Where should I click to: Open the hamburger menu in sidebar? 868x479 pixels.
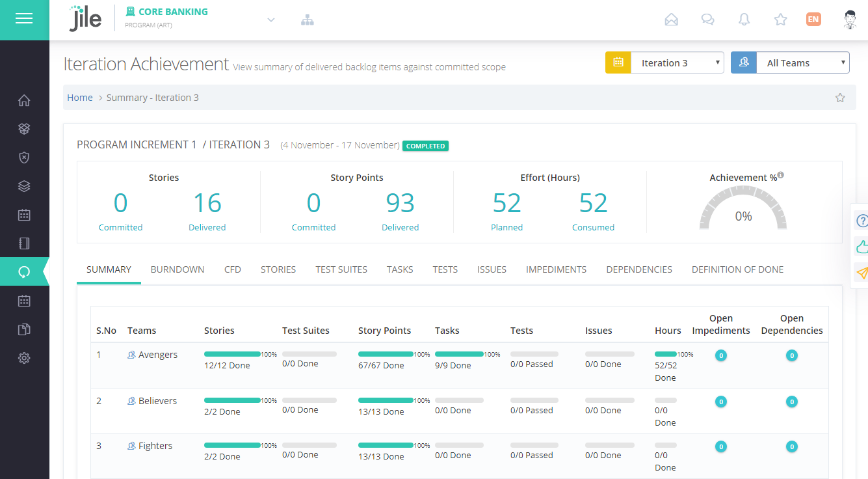point(24,19)
